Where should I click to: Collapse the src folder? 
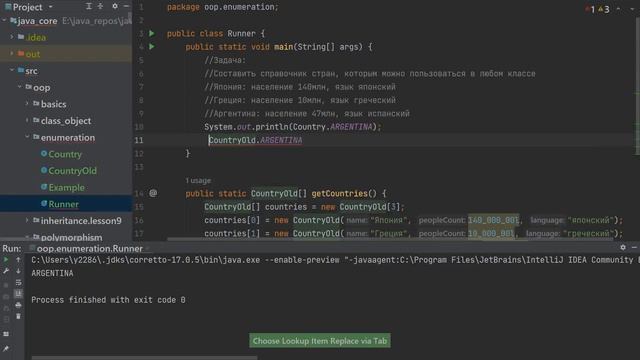tap(12, 71)
